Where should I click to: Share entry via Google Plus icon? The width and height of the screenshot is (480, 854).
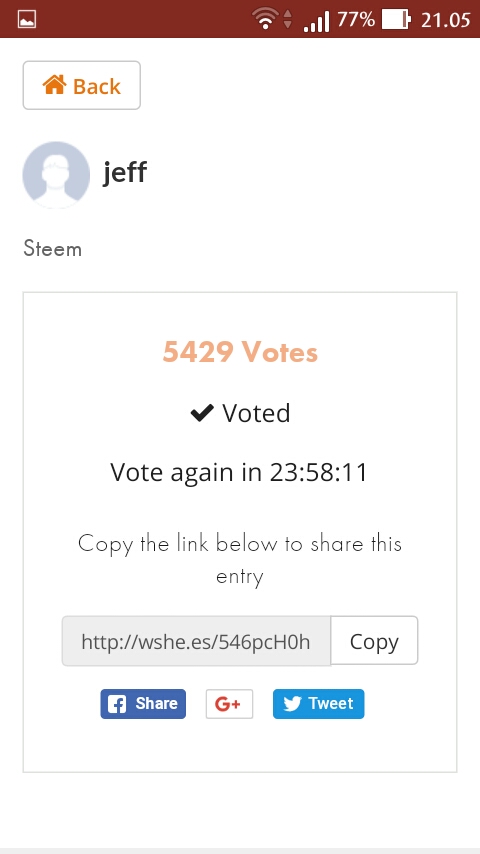click(x=229, y=704)
